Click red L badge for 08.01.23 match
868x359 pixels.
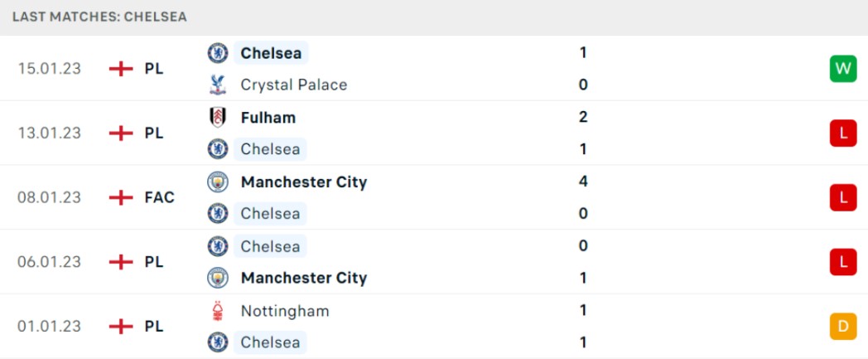point(843,197)
